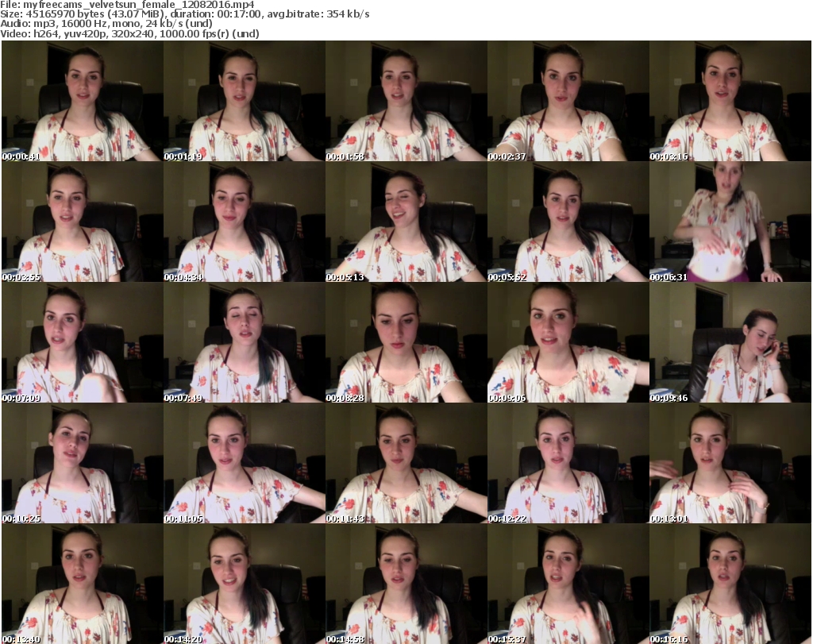813x644 pixels.
Task: Select the thumbnail frame at 00:14:58
Action: click(x=406, y=584)
